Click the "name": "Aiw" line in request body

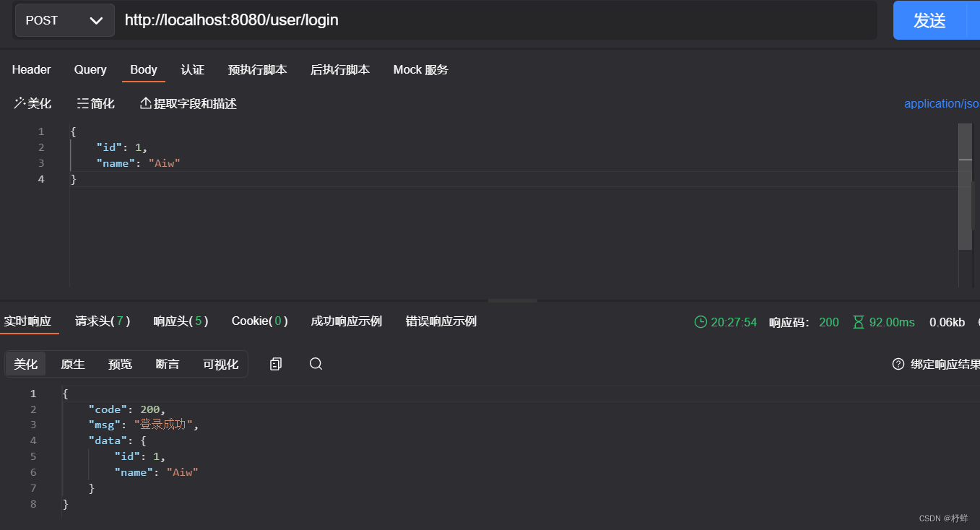(138, 163)
